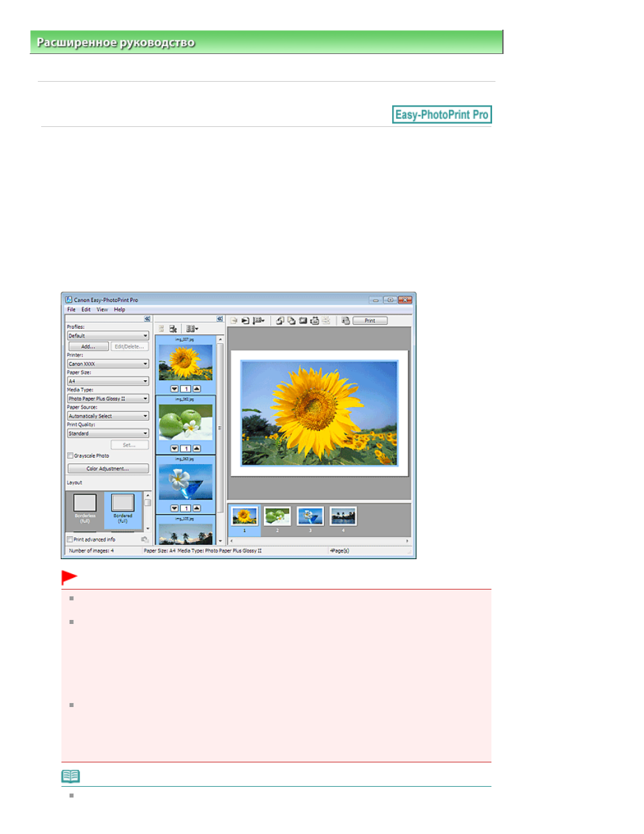Open the Print Quality dropdown showing Standard
This screenshot has width=644, height=834.
pos(108,434)
